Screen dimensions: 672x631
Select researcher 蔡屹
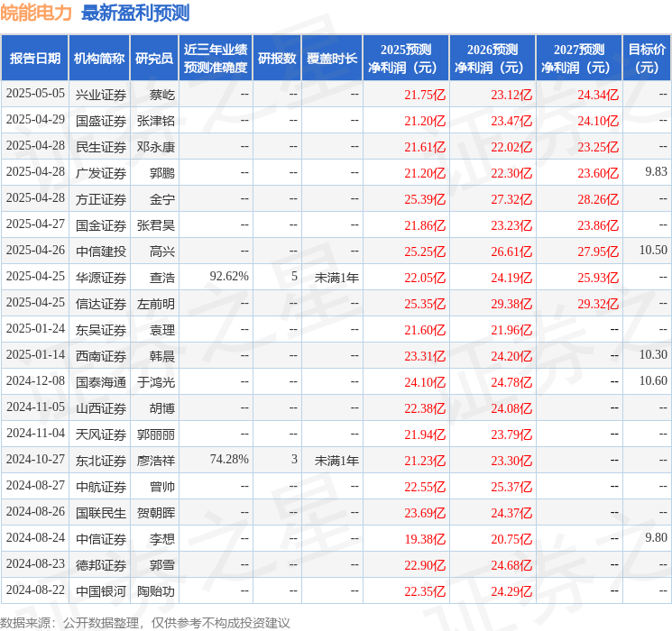(x=162, y=95)
